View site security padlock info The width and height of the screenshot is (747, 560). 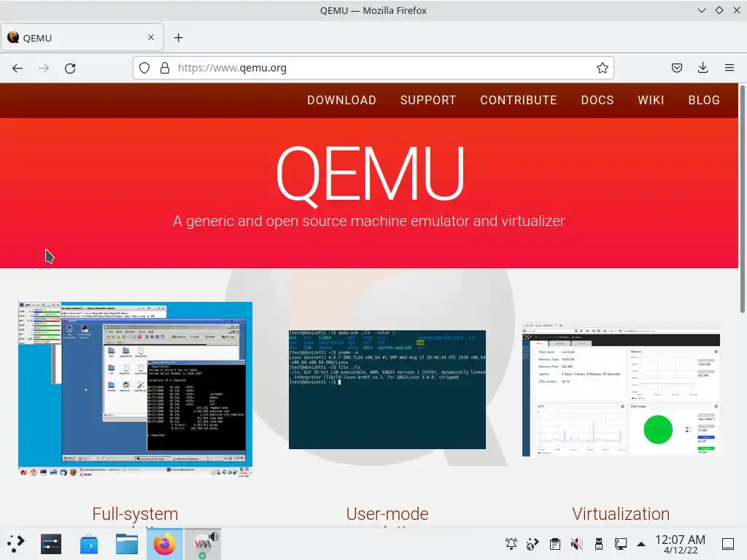pos(164,68)
